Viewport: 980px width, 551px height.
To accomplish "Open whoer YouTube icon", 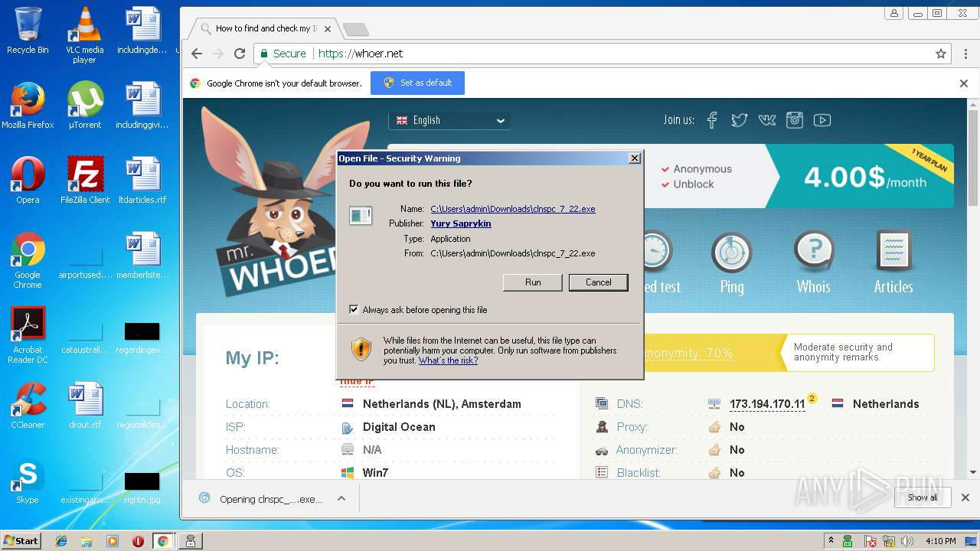I will tap(822, 120).
